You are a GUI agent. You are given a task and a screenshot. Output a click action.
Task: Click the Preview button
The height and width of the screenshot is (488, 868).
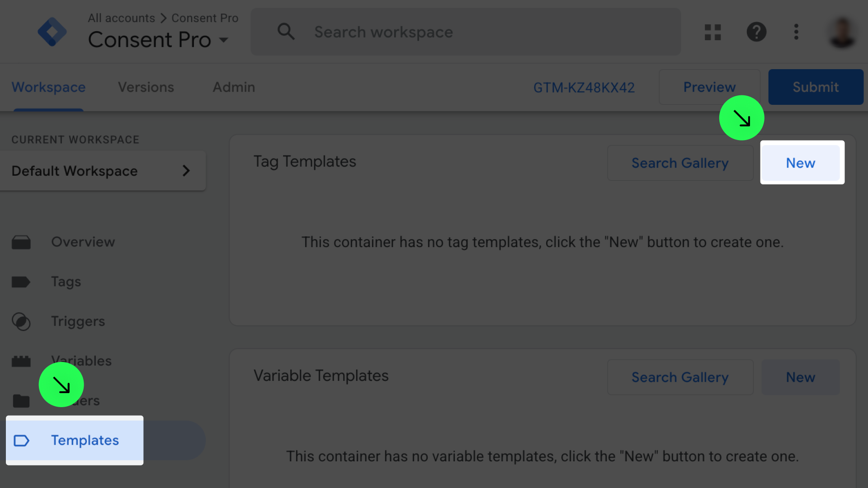(709, 87)
